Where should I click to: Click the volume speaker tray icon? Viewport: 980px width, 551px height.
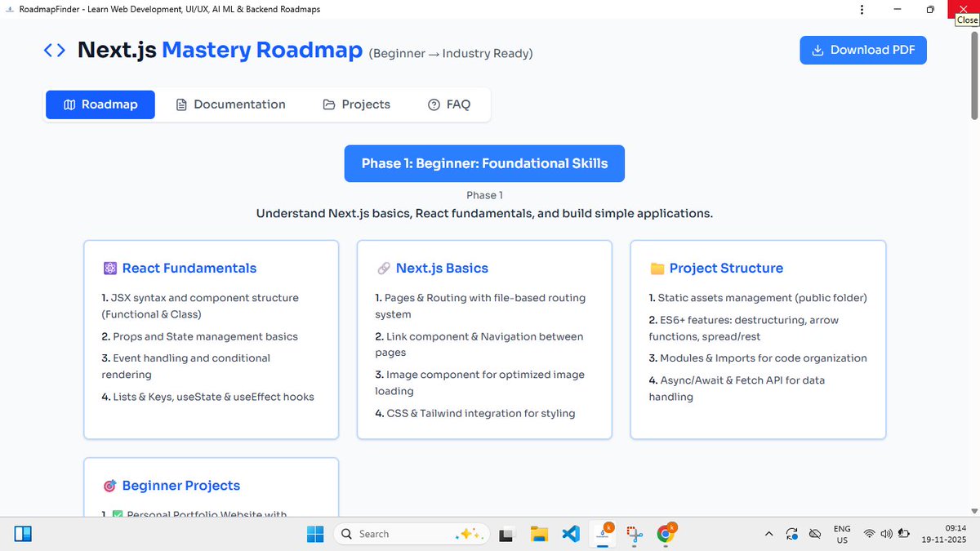coord(887,535)
